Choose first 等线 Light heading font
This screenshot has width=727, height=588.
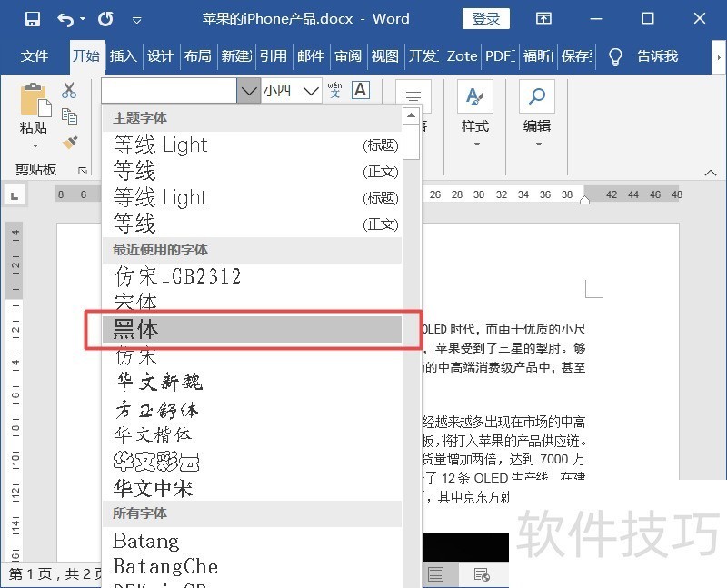click(x=252, y=145)
